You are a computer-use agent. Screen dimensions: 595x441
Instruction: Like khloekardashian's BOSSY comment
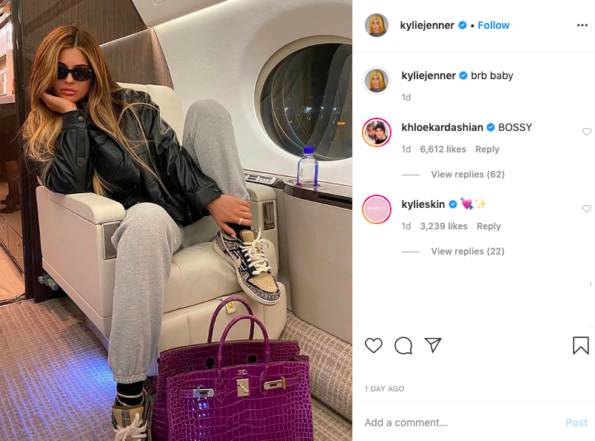[x=587, y=131]
